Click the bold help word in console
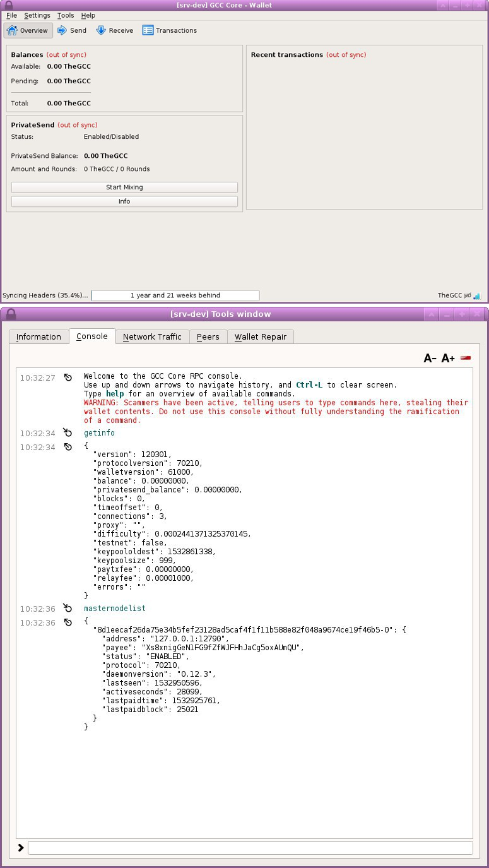Image resolution: width=489 pixels, height=868 pixels. 115,394
